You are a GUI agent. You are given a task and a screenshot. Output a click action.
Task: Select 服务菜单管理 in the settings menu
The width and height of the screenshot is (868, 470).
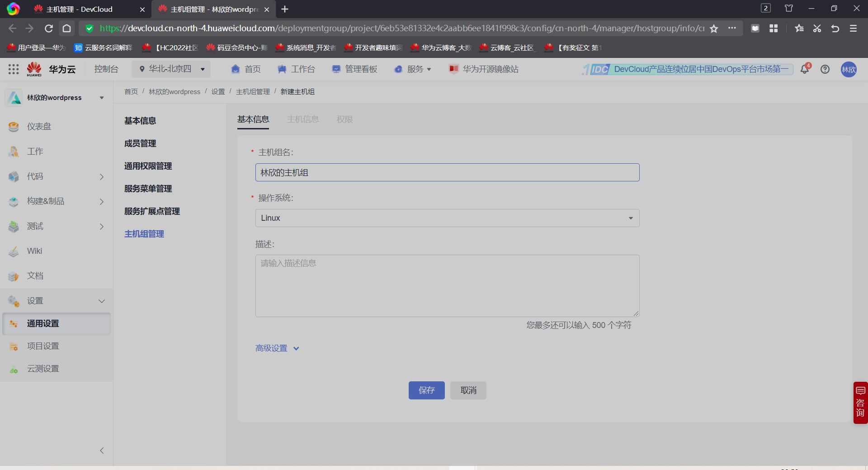tap(148, 189)
